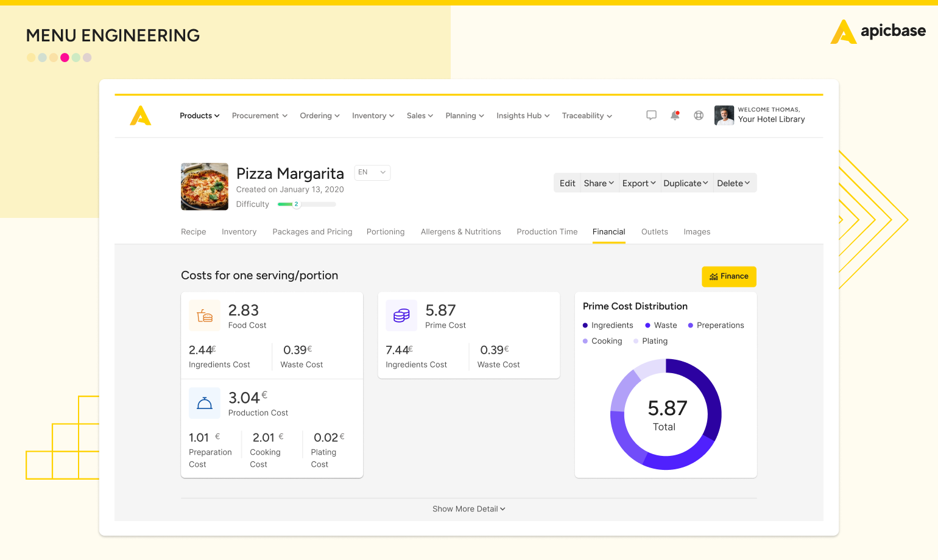Toggle Waste in the chart legend
The width and height of the screenshot is (938, 560).
click(661, 326)
